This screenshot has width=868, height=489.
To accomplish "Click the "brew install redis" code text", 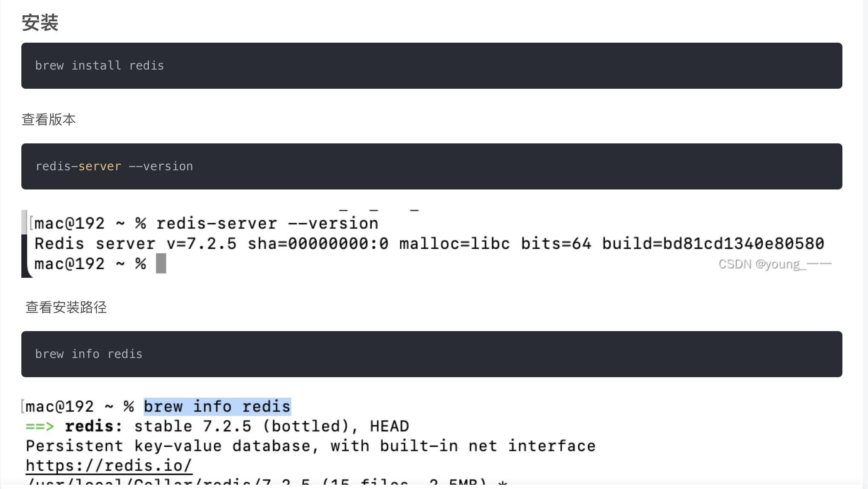I will [99, 66].
